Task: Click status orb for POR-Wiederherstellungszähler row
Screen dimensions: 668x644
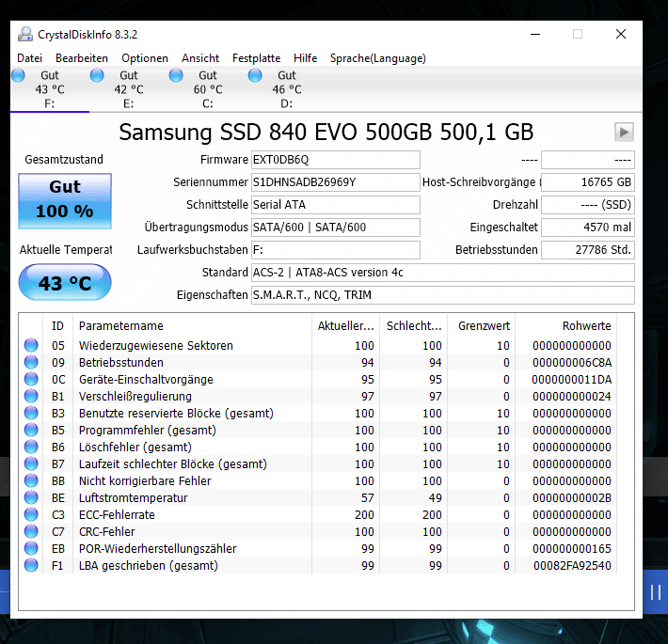Action: 31,548
